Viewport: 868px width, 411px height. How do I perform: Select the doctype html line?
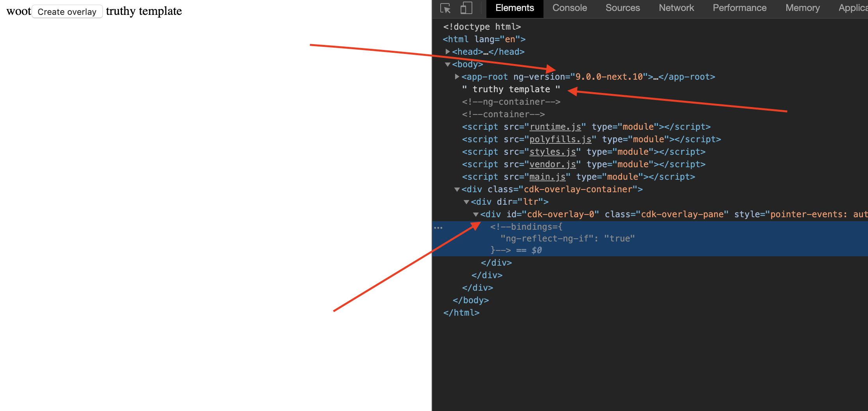(482, 27)
